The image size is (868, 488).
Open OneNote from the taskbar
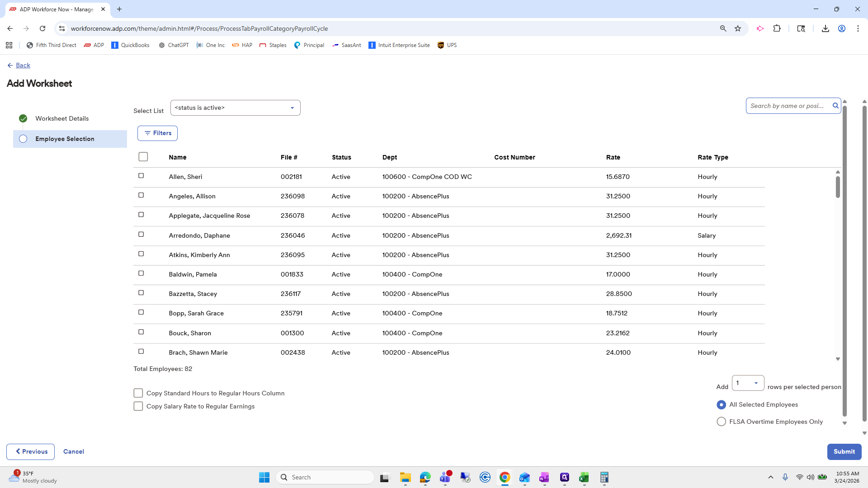click(x=544, y=477)
